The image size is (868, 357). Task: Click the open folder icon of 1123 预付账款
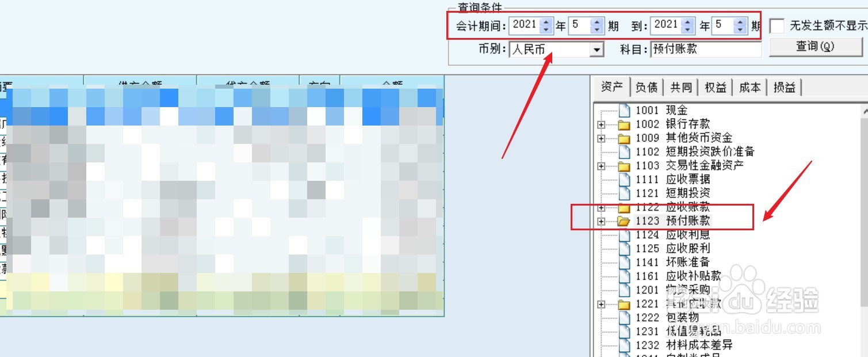(x=624, y=221)
